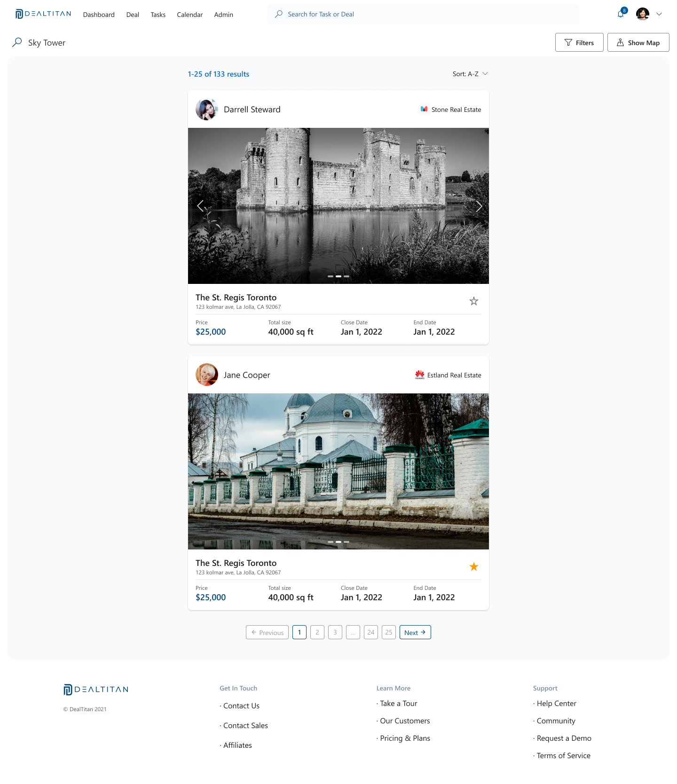The width and height of the screenshot is (677, 784).
Task: Expand the user account menu chevron
Action: point(659,14)
